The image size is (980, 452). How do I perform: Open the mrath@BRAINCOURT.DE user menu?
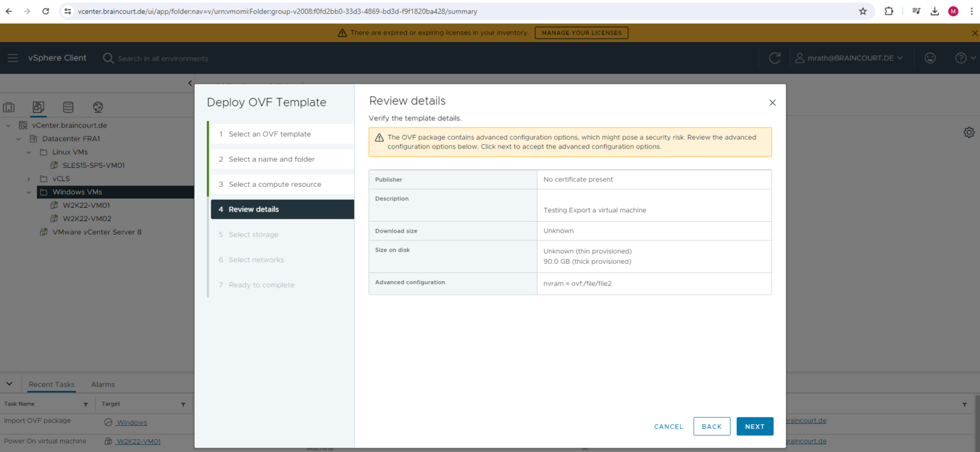(850, 58)
